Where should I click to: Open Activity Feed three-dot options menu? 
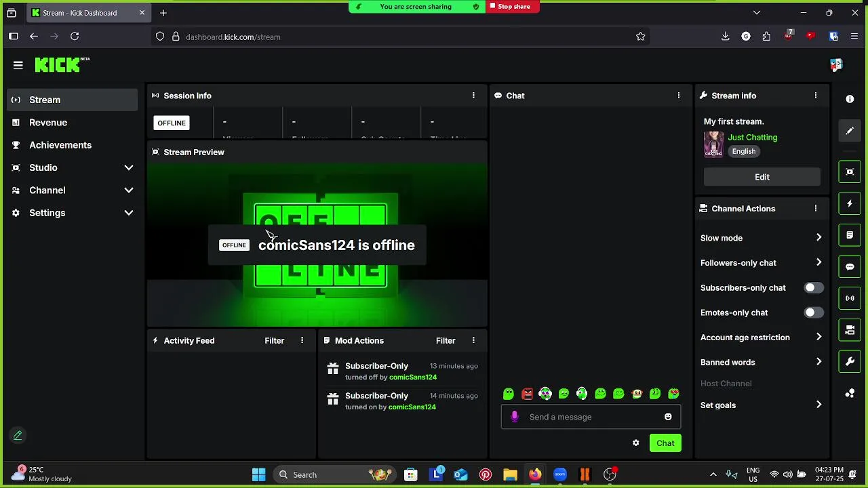(x=302, y=341)
